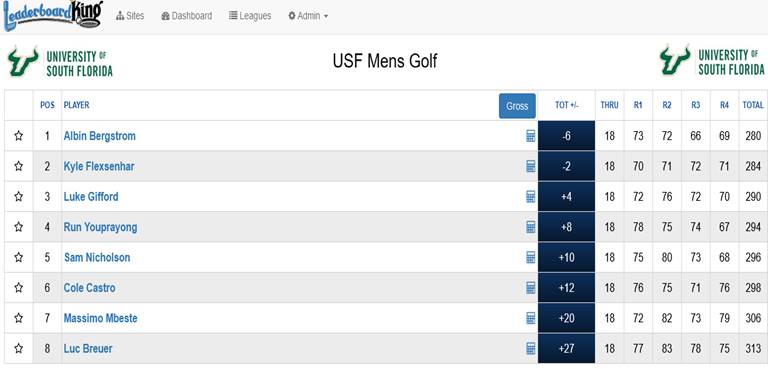Sort by the TOT +/- column header

click(567, 105)
